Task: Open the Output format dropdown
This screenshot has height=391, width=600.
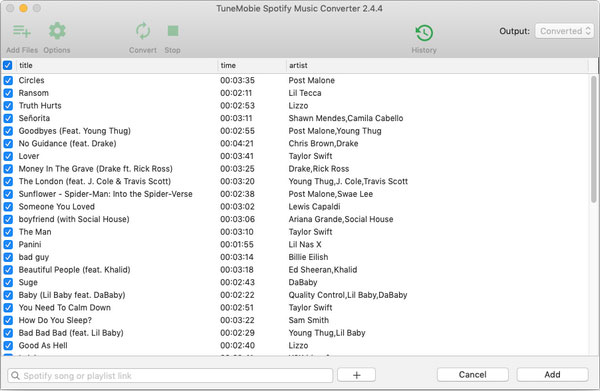Action: click(x=564, y=31)
